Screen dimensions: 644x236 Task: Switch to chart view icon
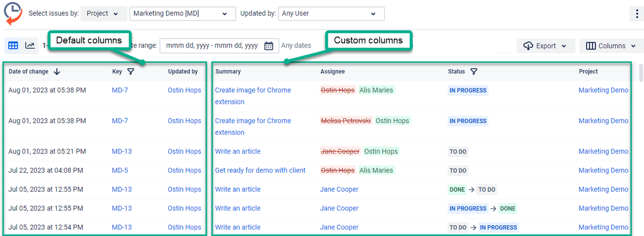(x=30, y=46)
